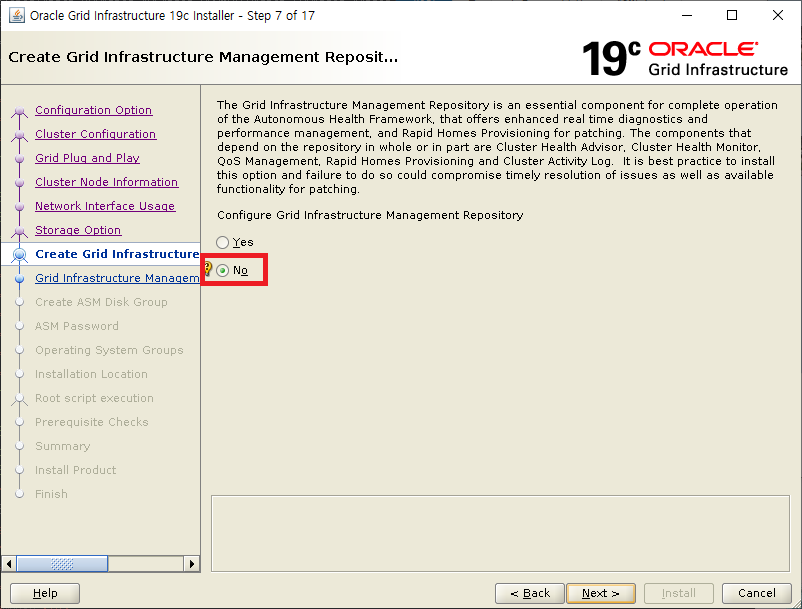Image resolution: width=802 pixels, height=609 pixels.
Task: Click the right arrow of sidebar scrollbar
Action: pos(191,564)
